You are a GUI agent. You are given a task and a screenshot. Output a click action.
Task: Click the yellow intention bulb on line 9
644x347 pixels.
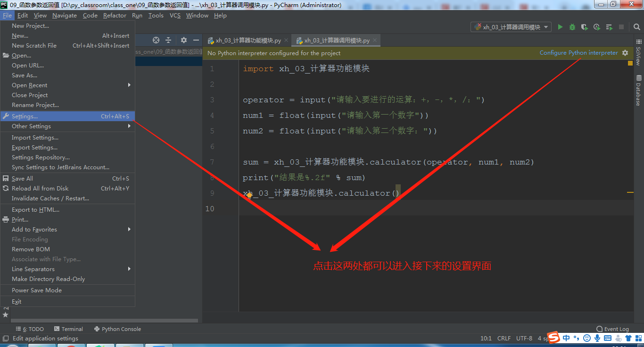(250, 195)
